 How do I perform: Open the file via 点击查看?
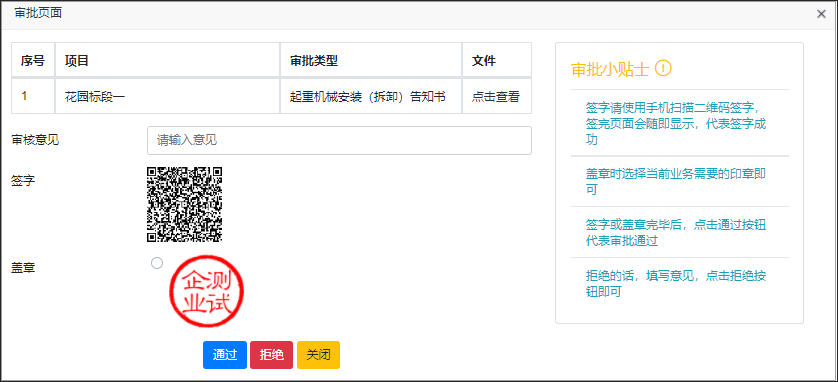point(495,97)
